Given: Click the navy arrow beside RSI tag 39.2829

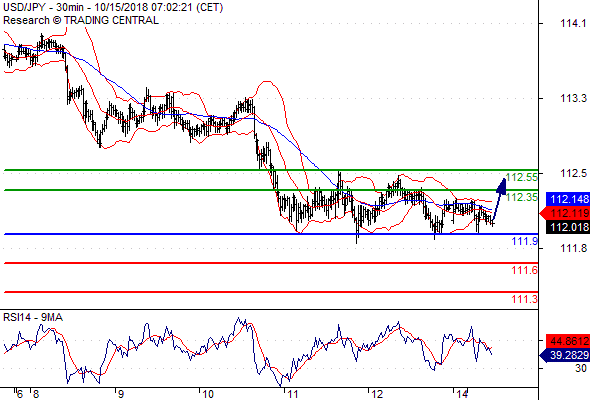Looking at the screenshot, I should coord(542,355).
